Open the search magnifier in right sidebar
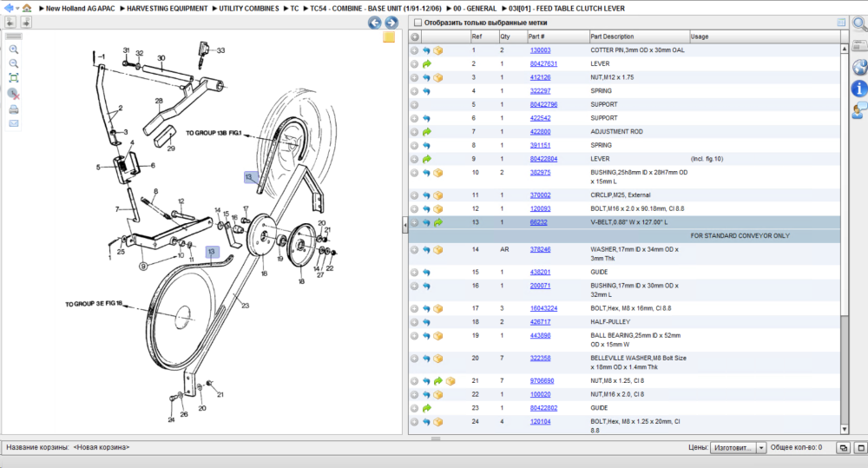The image size is (868, 468). point(859,23)
